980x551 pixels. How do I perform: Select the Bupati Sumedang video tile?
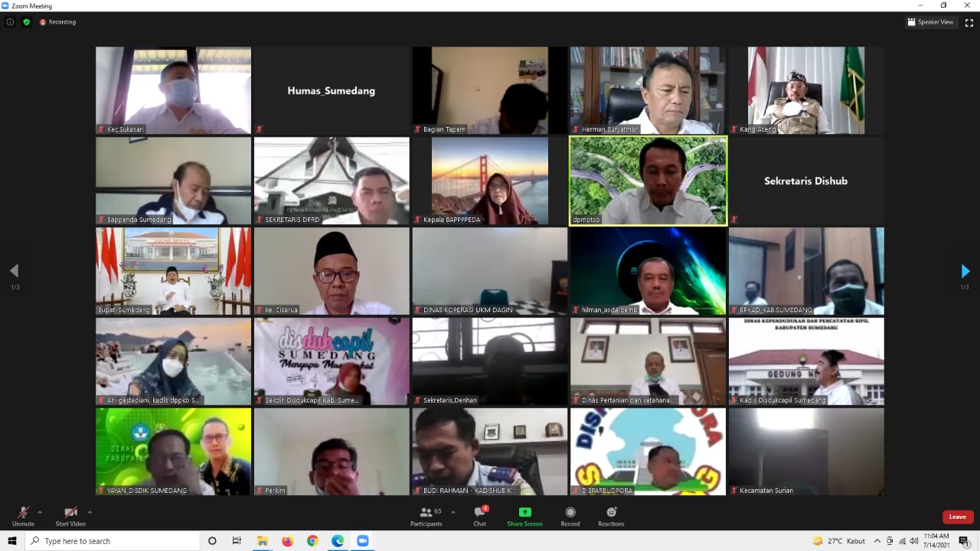click(x=173, y=271)
